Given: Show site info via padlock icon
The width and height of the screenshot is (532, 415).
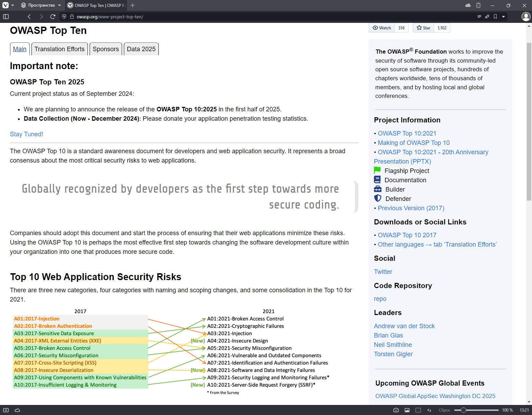Looking at the screenshot, I should [72, 17].
